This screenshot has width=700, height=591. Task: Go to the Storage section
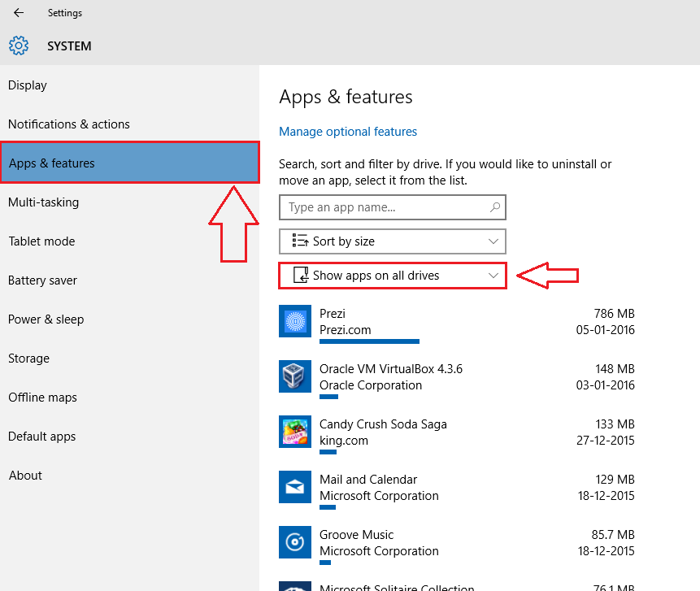[28, 358]
